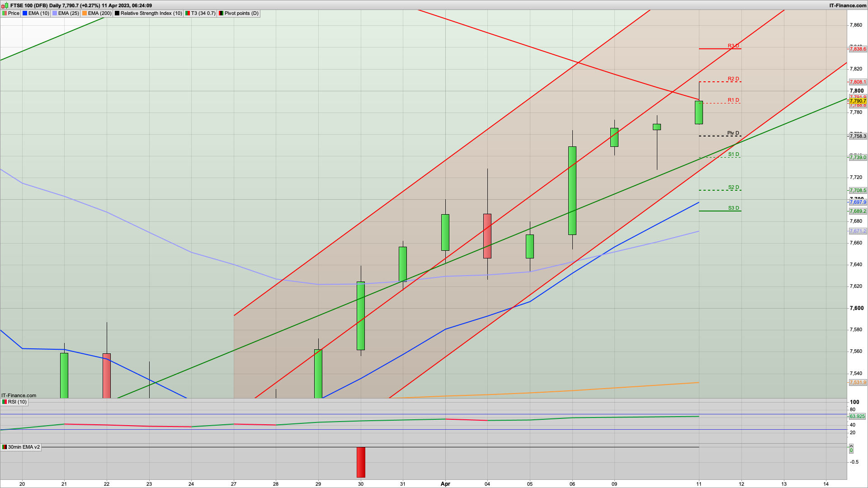Click the yellow 7,790.7 current price label

(x=858, y=101)
